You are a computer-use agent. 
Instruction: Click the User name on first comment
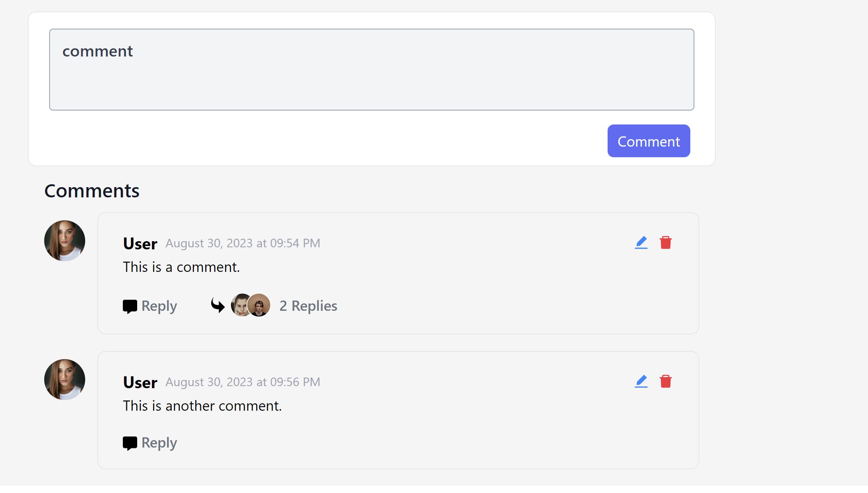coord(140,244)
